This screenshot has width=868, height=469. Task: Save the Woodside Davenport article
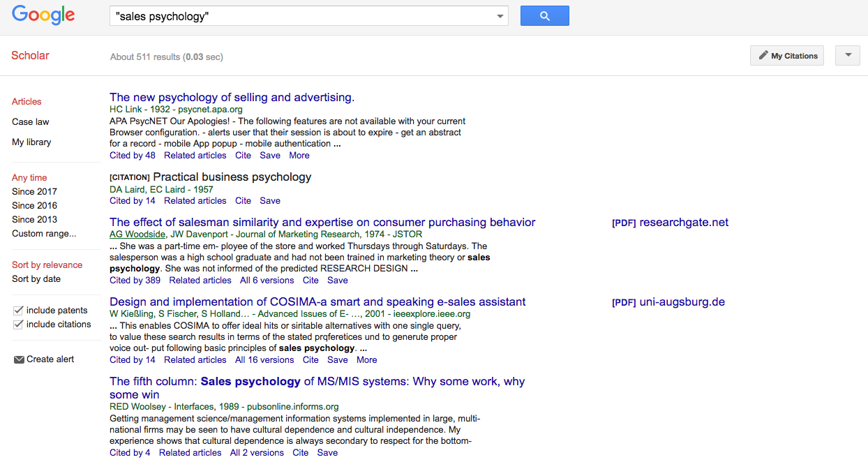tap(338, 281)
